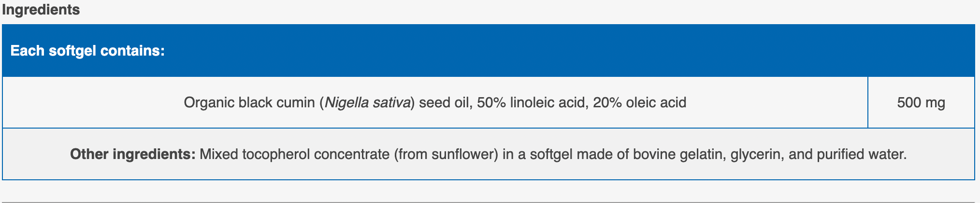Click the Ingredients heading
The width and height of the screenshot is (980, 203).
(x=41, y=10)
